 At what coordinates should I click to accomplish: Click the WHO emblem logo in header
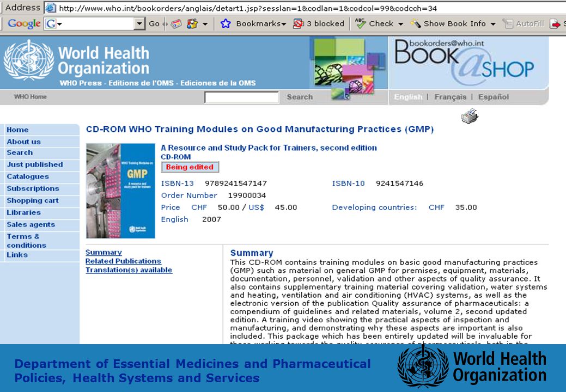(x=28, y=60)
